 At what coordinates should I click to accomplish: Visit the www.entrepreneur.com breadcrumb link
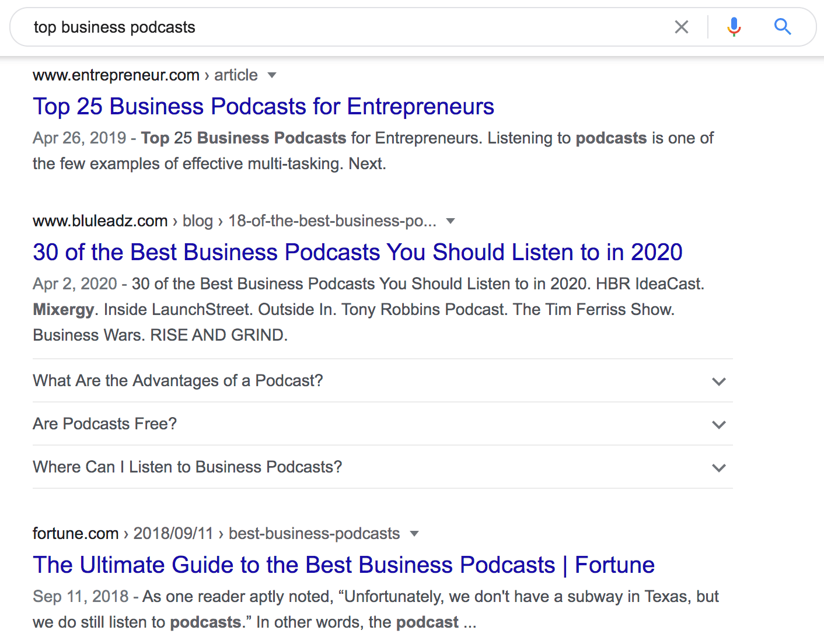[x=116, y=75]
